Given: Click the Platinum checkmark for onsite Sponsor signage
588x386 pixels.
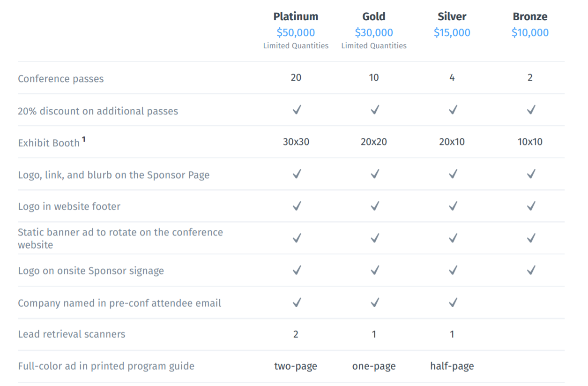Looking at the screenshot, I should point(296,270).
